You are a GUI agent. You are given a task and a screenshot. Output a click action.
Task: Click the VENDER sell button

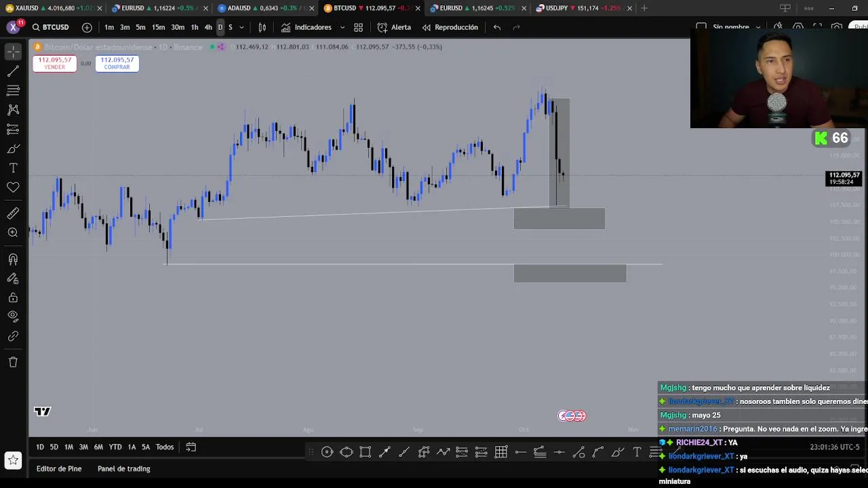click(55, 63)
